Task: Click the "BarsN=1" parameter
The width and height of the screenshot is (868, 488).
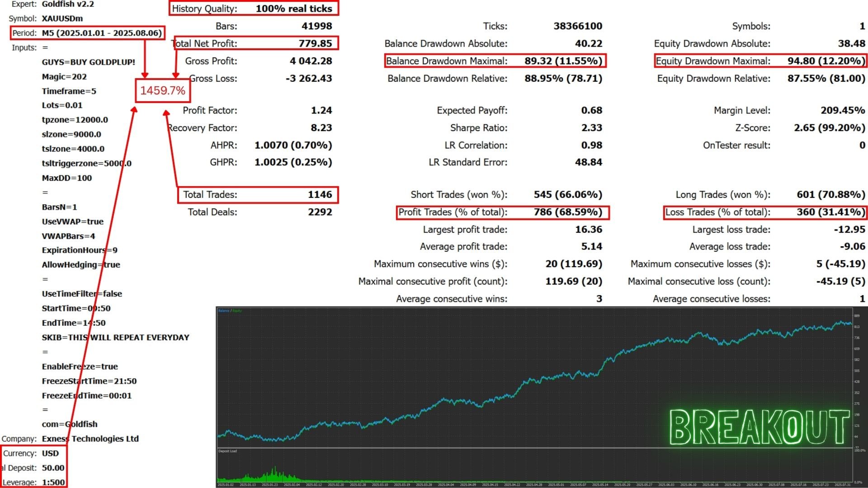Action: (x=59, y=207)
